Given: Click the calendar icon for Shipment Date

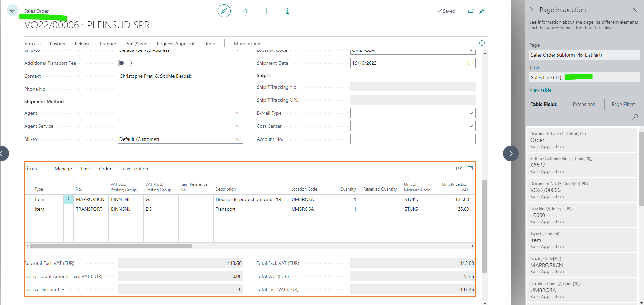Looking at the screenshot, I should coord(470,63).
